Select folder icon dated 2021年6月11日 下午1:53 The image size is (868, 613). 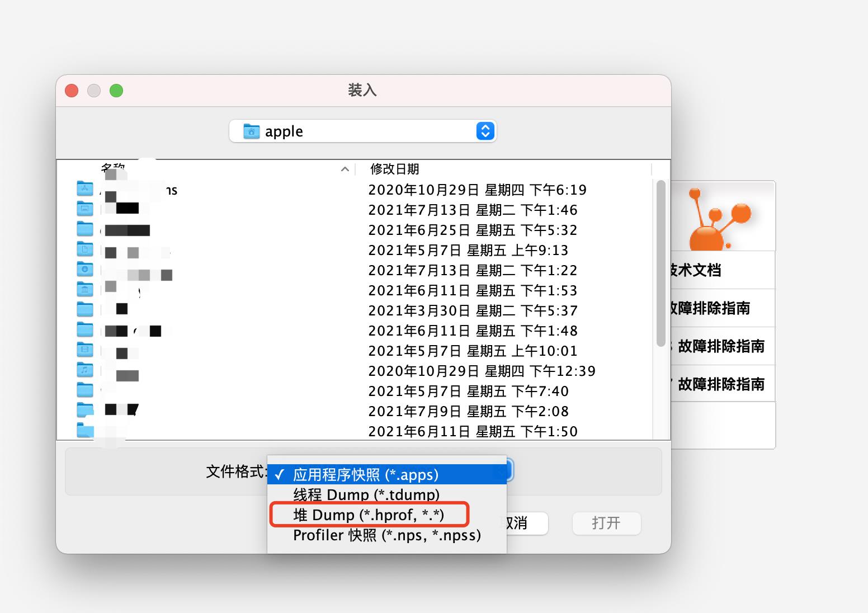[85, 290]
